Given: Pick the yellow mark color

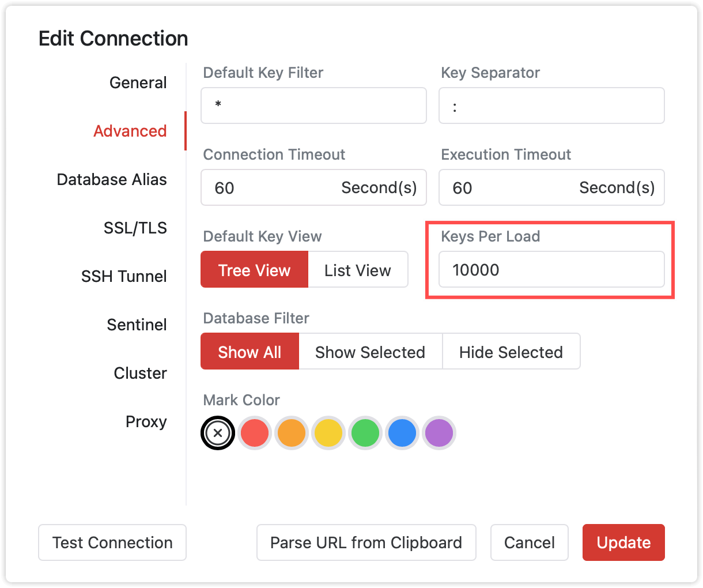Looking at the screenshot, I should (328, 434).
